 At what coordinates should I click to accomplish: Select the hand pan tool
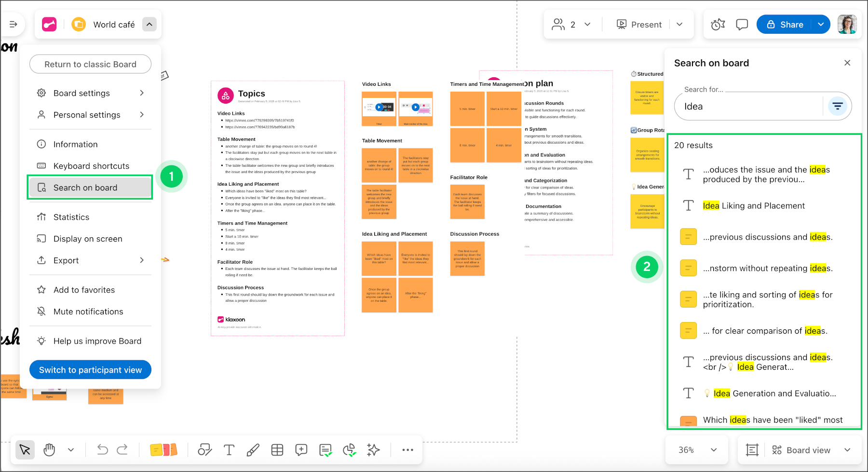[x=49, y=450]
